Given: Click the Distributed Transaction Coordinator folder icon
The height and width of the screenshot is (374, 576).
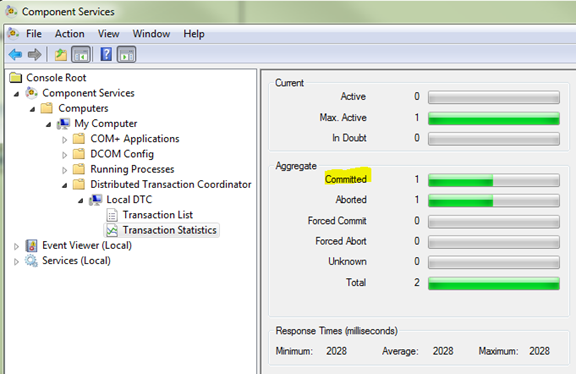Looking at the screenshot, I should click(79, 184).
